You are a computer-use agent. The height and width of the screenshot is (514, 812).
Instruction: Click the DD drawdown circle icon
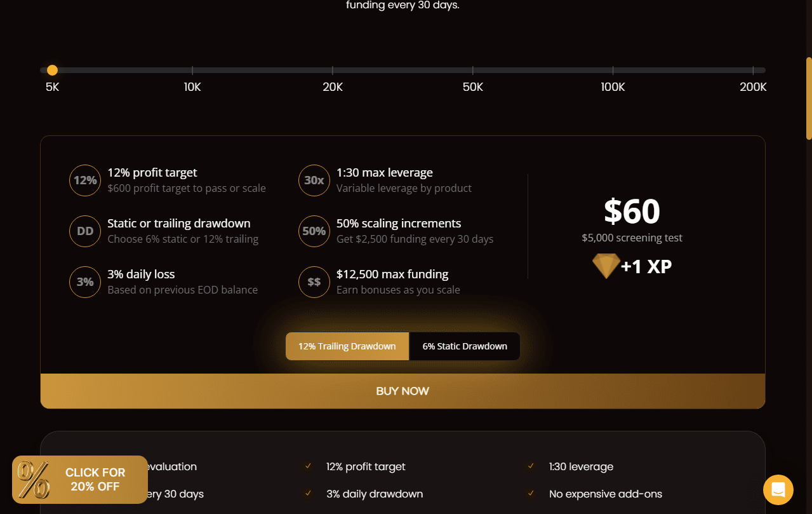point(85,231)
